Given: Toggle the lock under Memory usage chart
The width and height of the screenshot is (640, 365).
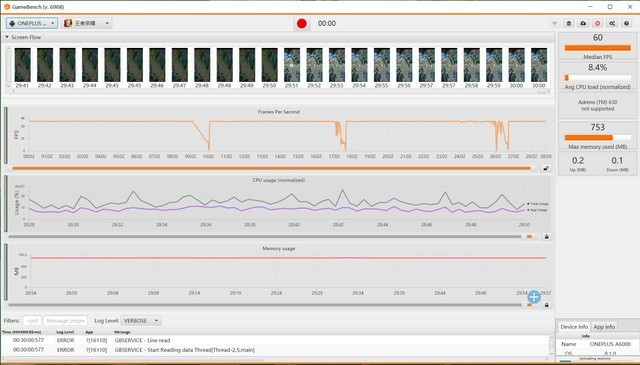Looking at the screenshot, I should [x=546, y=305].
